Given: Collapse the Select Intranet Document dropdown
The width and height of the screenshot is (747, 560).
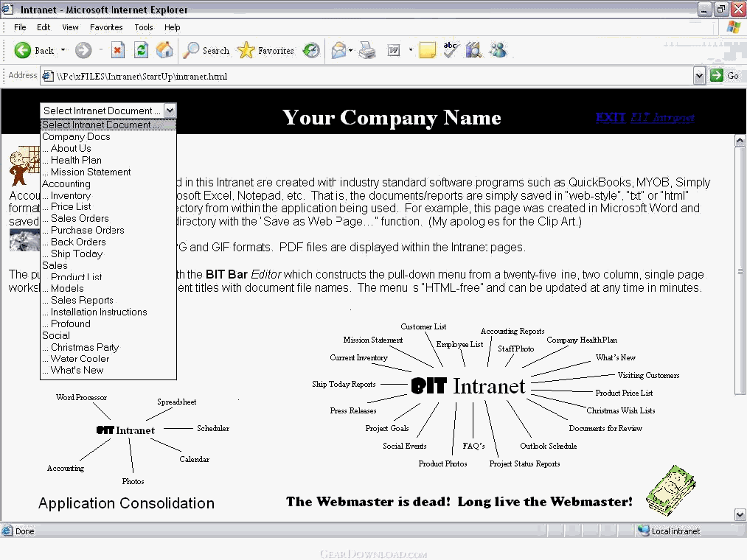Looking at the screenshot, I should pyautogui.click(x=170, y=111).
